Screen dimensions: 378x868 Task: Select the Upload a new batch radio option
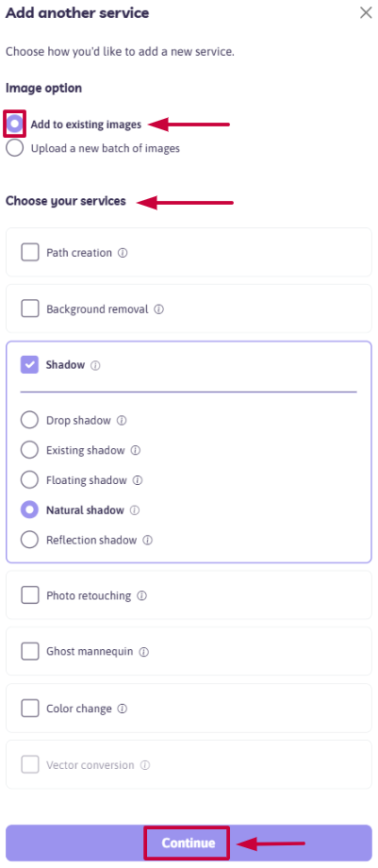15,148
